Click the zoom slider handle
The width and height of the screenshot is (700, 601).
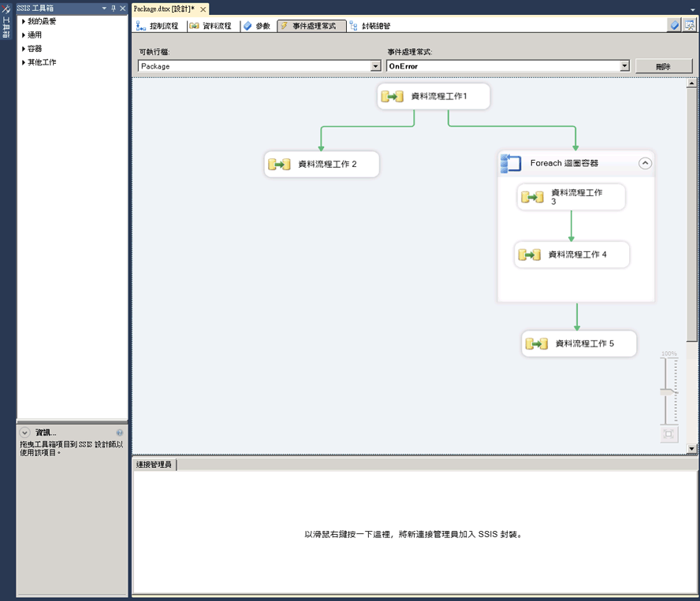[668, 391]
